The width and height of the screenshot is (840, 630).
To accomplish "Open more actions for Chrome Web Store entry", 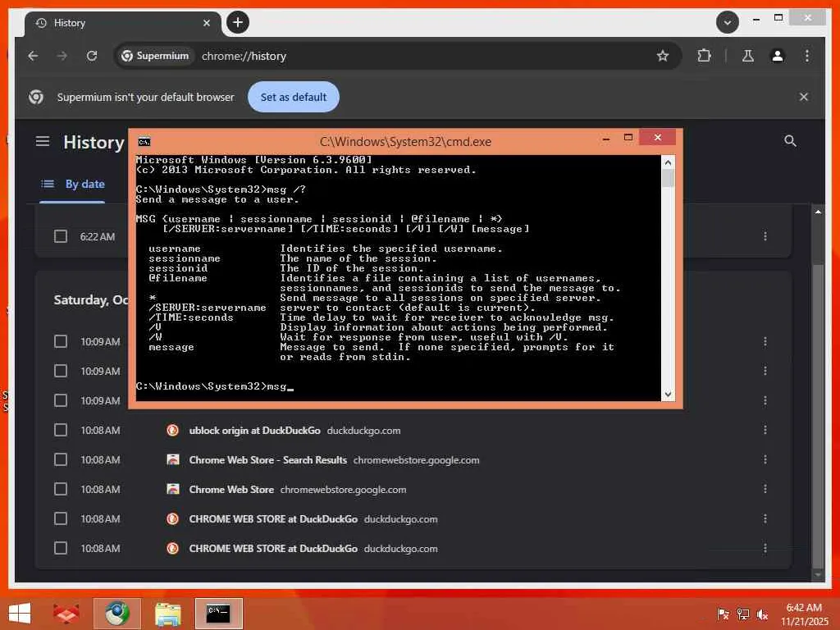I will point(765,489).
